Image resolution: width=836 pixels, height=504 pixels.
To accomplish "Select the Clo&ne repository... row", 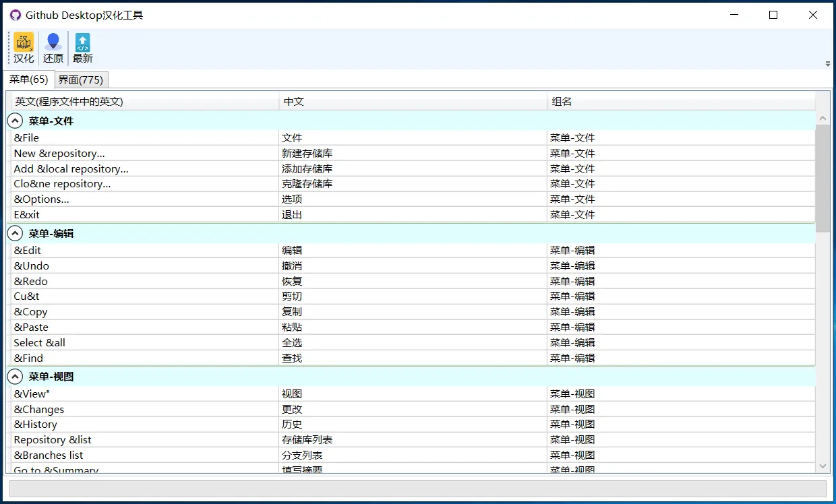I will point(413,183).
